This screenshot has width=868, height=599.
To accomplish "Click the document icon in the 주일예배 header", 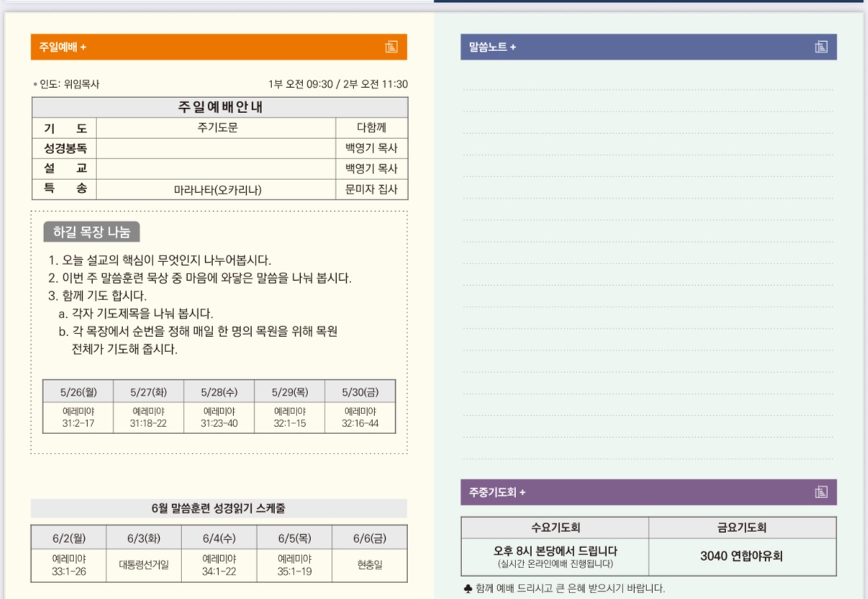I will coord(391,47).
